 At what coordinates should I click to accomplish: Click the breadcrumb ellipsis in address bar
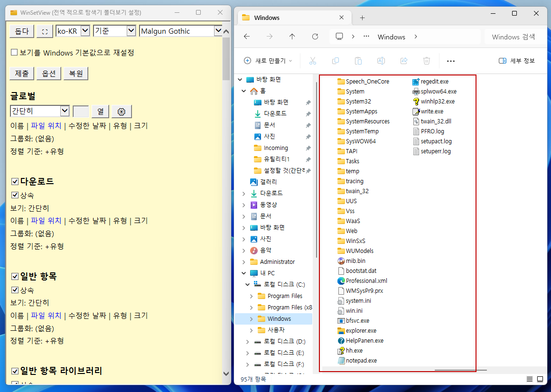click(366, 37)
